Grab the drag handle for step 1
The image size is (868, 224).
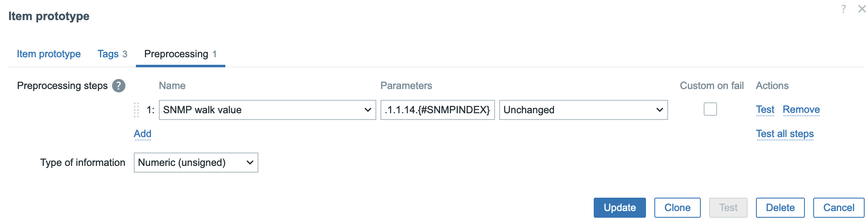point(136,110)
